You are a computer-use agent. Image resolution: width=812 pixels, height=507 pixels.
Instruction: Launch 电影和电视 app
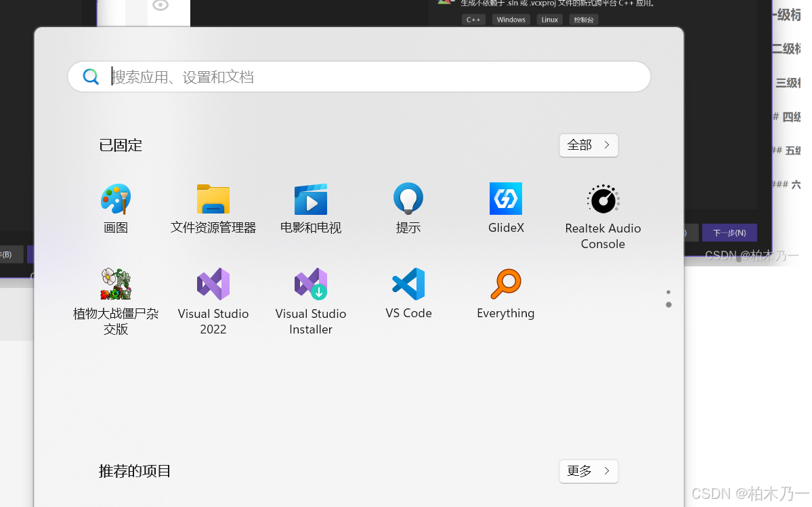(x=311, y=208)
